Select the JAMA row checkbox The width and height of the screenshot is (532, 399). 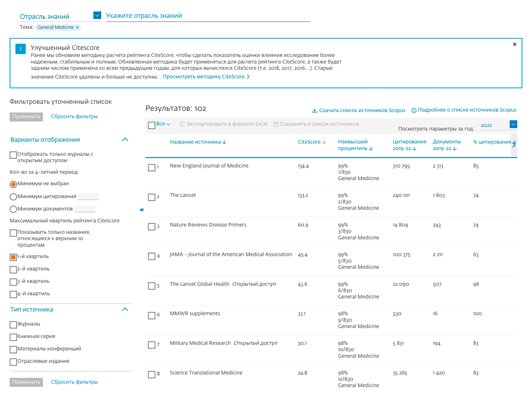pyautogui.click(x=152, y=256)
